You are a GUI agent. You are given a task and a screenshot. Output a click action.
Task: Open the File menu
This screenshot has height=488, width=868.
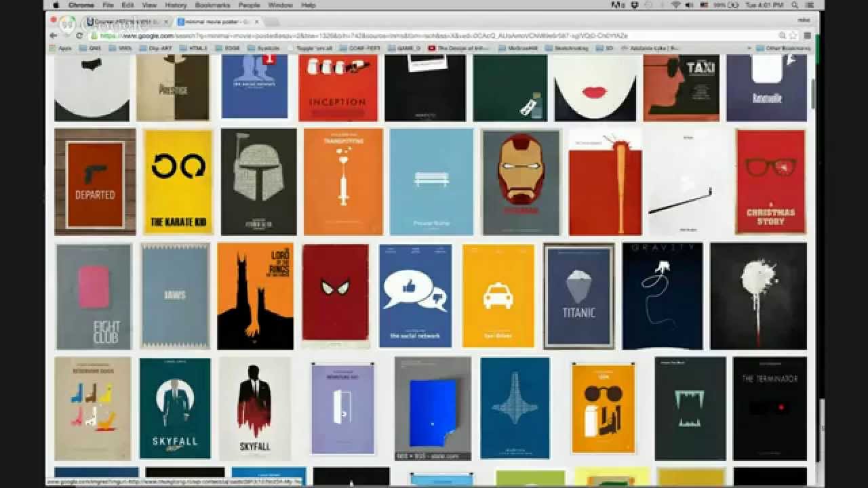108,5
